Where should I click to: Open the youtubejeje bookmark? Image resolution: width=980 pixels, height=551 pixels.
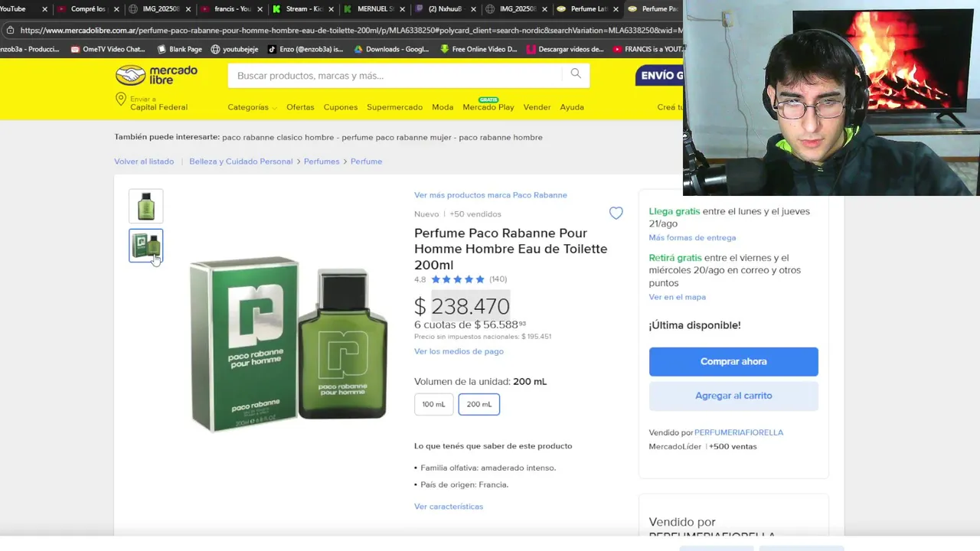pyautogui.click(x=234, y=49)
